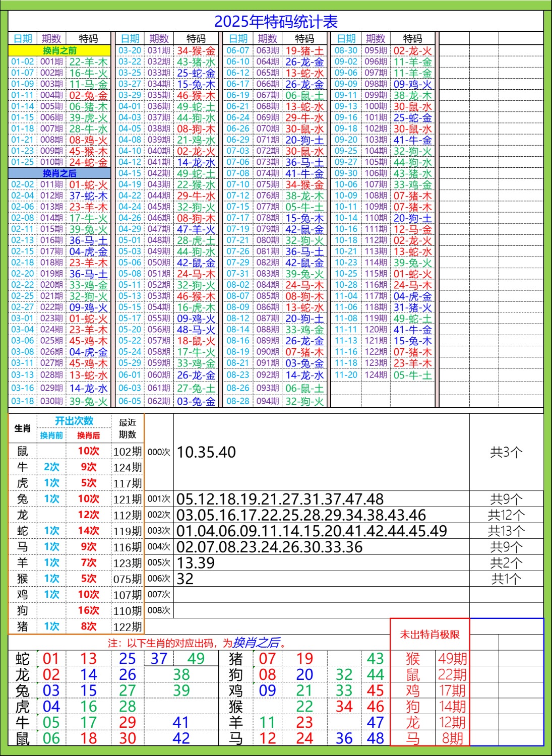The width and height of the screenshot is (552, 756).
Task: Click the 13.39 numbers cell
Action: (x=196, y=562)
